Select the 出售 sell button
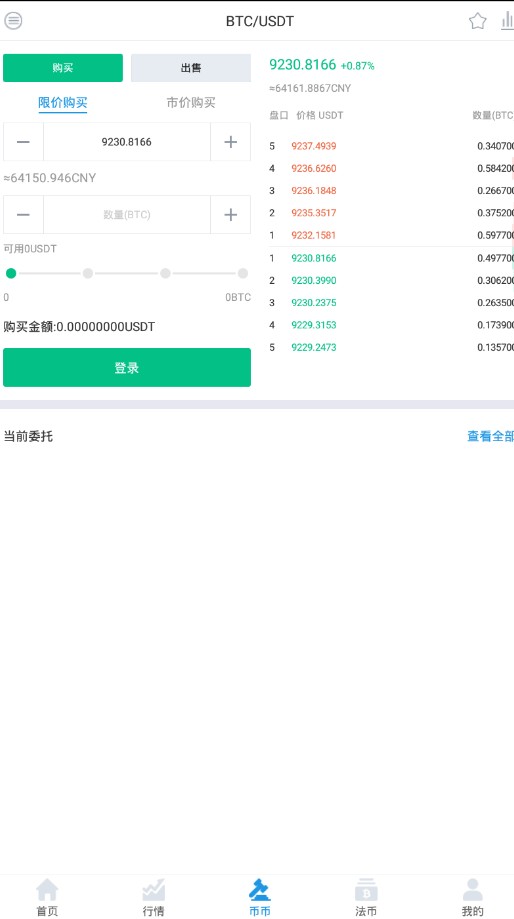This screenshot has width=514, height=919. 191,68
